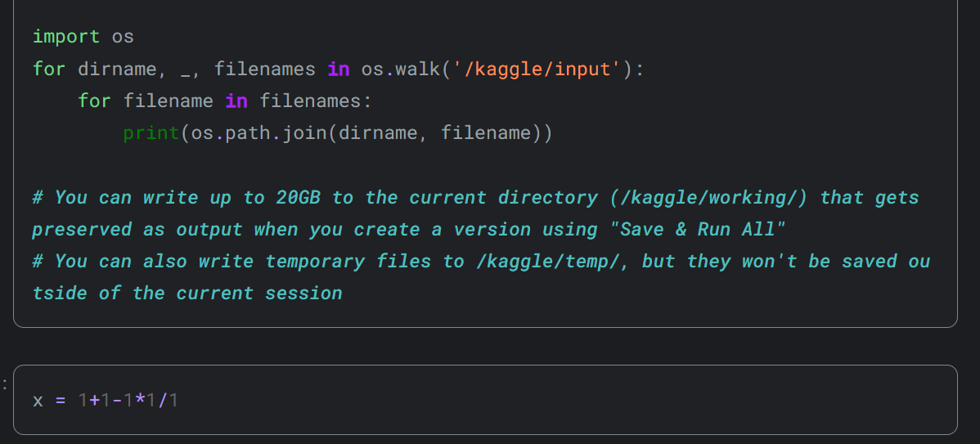The image size is (980, 444).
Task: Place cursor on 'os' after import
Action: point(123,37)
